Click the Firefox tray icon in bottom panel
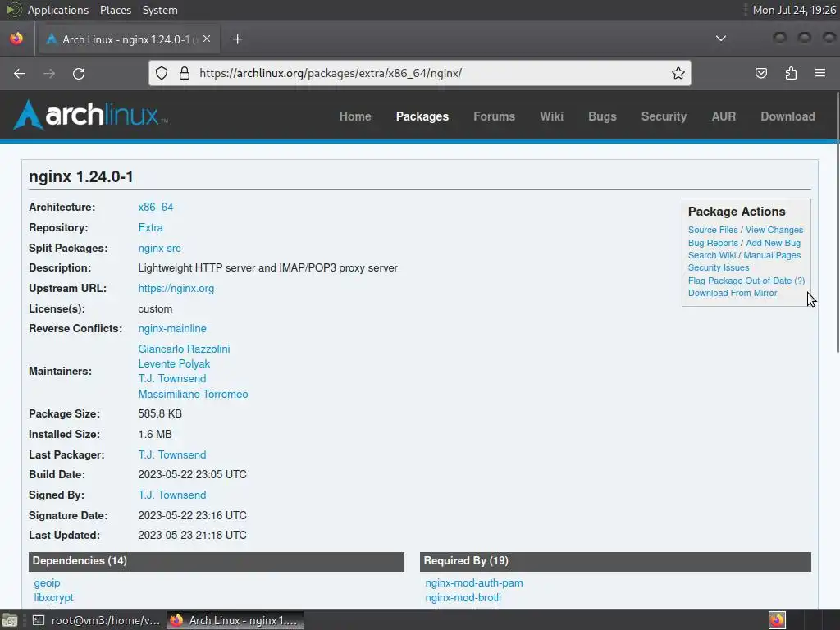The image size is (840, 630). coord(777,620)
